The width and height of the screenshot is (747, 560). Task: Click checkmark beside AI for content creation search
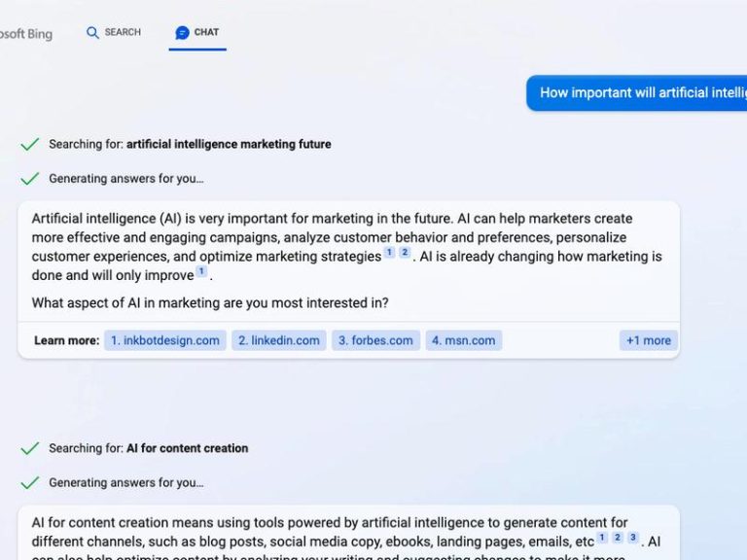click(x=29, y=448)
